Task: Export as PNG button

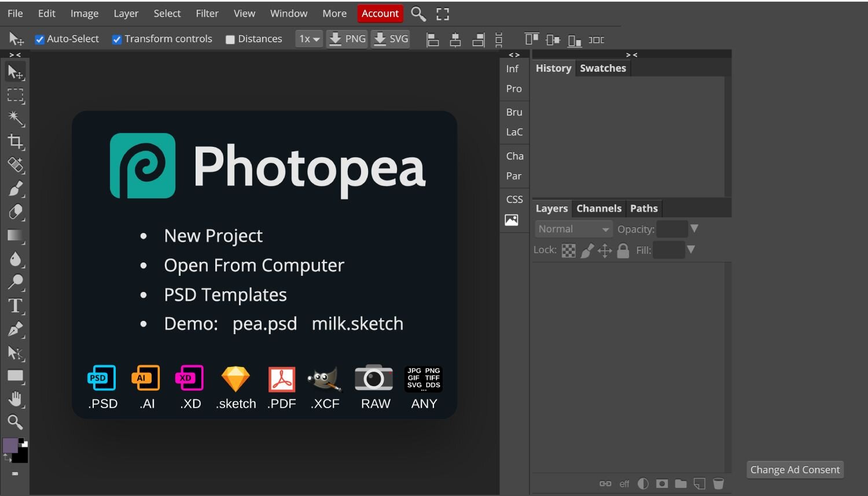Action: tap(347, 39)
